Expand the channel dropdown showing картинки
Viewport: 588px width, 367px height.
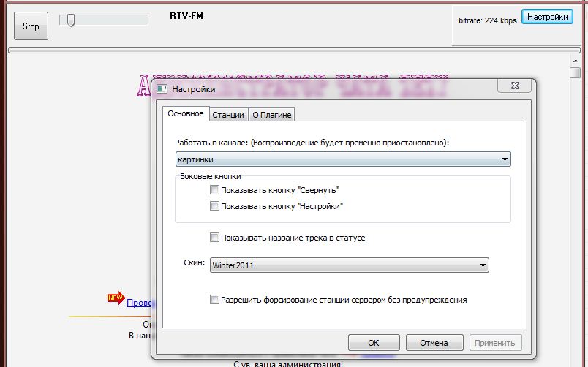click(x=343, y=159)
